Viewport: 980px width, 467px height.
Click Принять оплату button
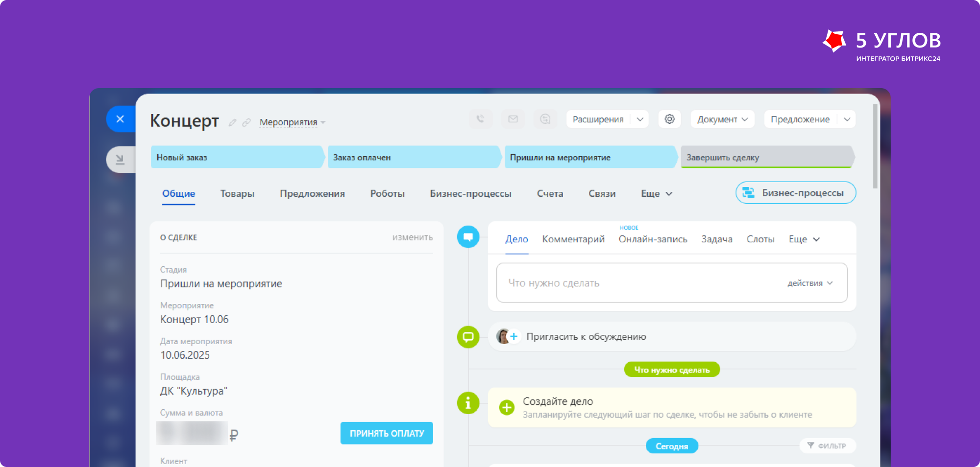tap(387, 433)
